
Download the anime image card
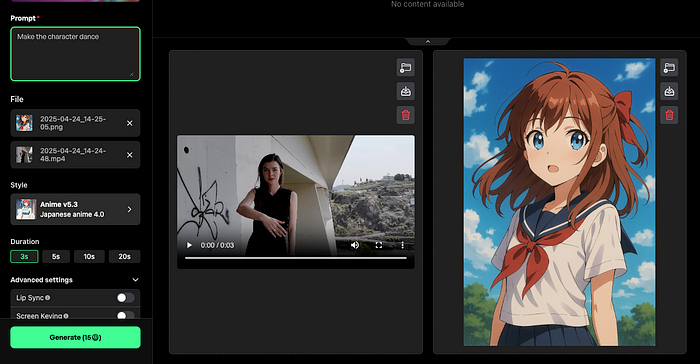[669, 91]
